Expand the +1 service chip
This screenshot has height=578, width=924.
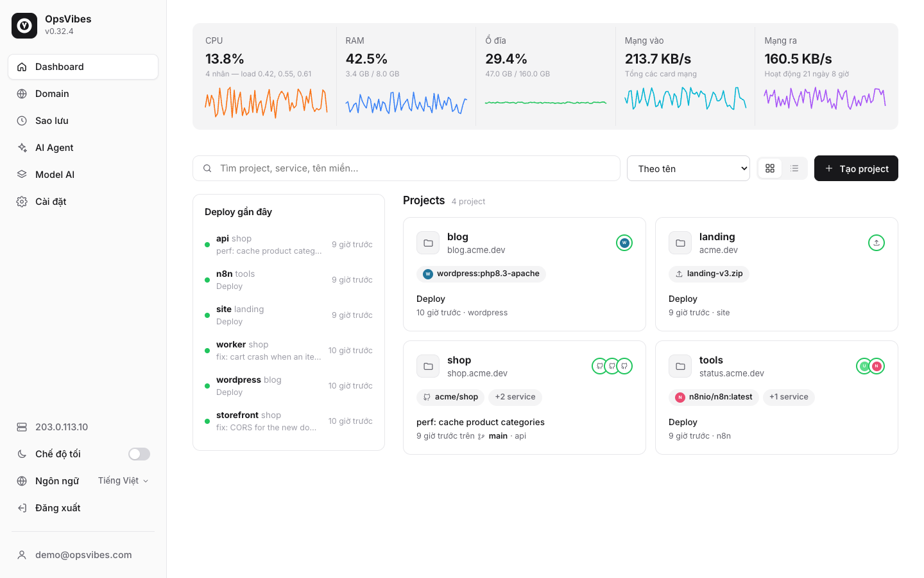[789, 397]
